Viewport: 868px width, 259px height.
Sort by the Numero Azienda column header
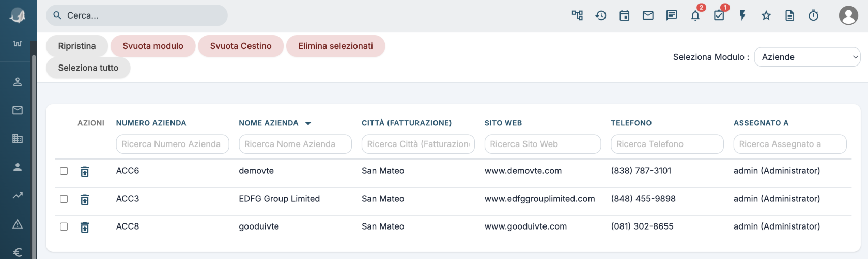click(x=151, y=123)
